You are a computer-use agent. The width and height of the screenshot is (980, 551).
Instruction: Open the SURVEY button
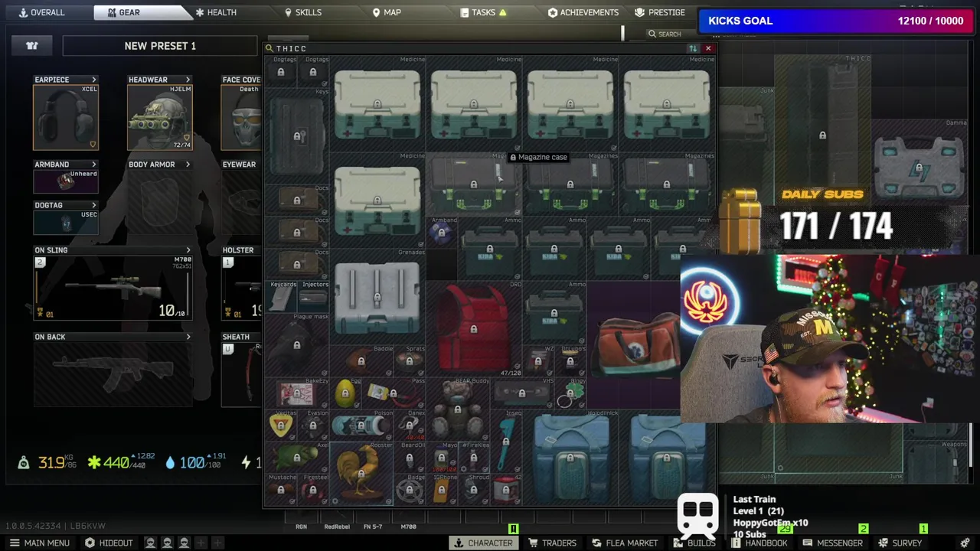901,543
